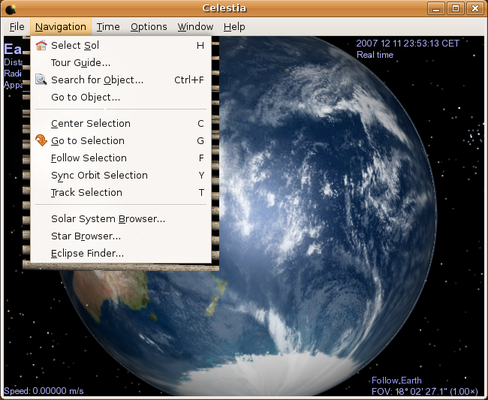Open the Help menu
This screenshot has width=488, height=400.
pos(234,27)
